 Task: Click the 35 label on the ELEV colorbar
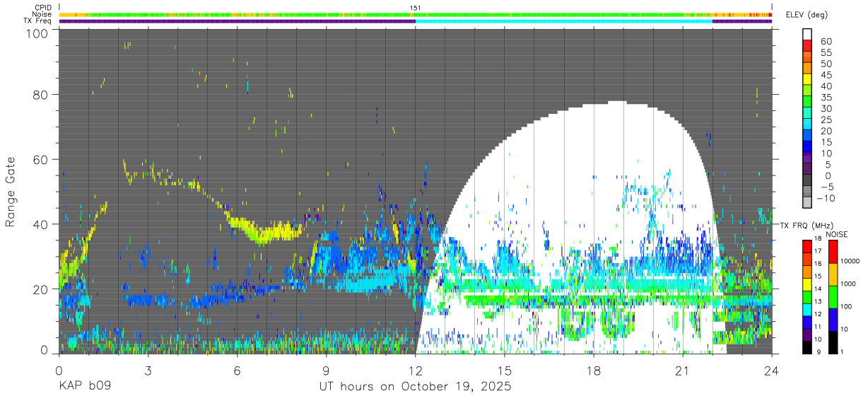click(825, 97)
